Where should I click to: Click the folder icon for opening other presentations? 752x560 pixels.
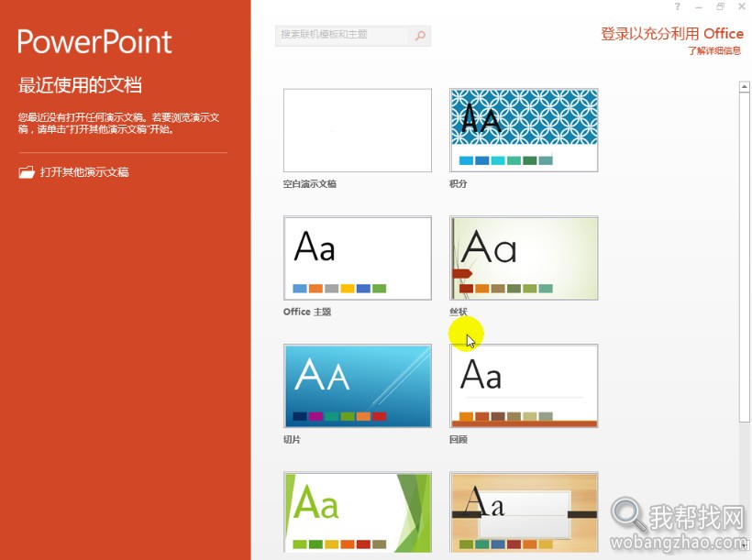[x=27, y=172]
